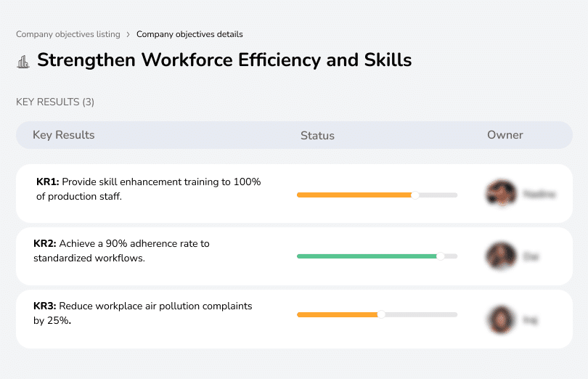
Task: Click the KR3 orange progress slider handle
Action: coord(381,314)
